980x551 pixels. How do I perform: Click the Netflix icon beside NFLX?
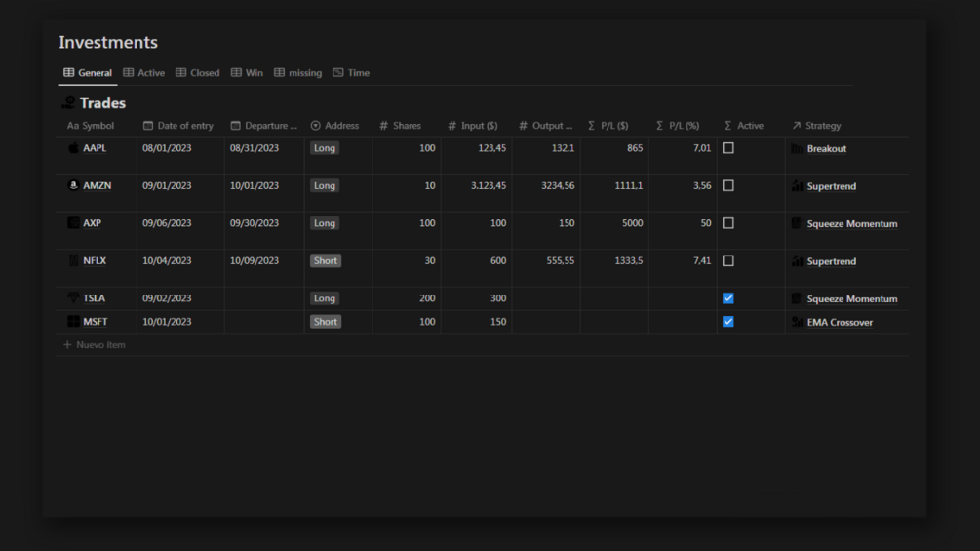coord(73,260)
